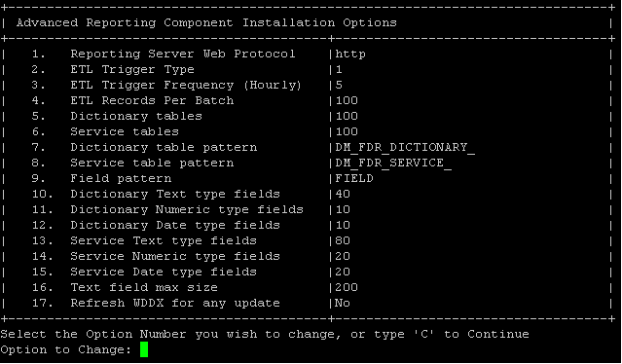This screenshot has width=622, height=364.
Task: Click option number '17.' in the list
Action: [43, 303]
